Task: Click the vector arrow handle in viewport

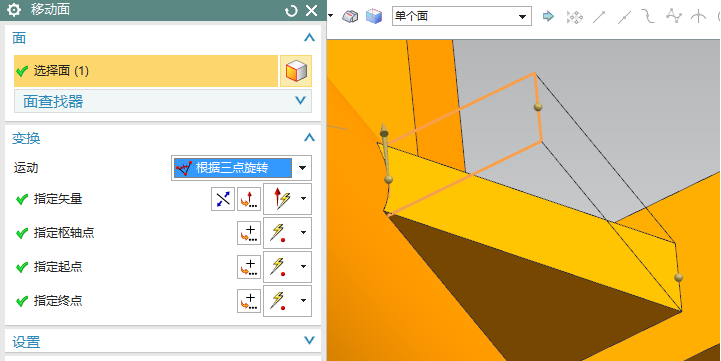Action: [x=383, y=130]
